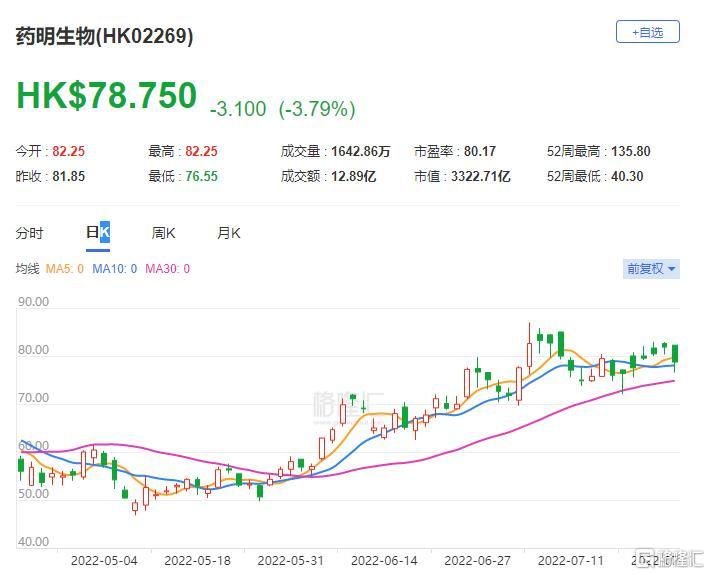The image size is (710, 575).
Task: Select the 日K tab
Action: tap(98, 232)
